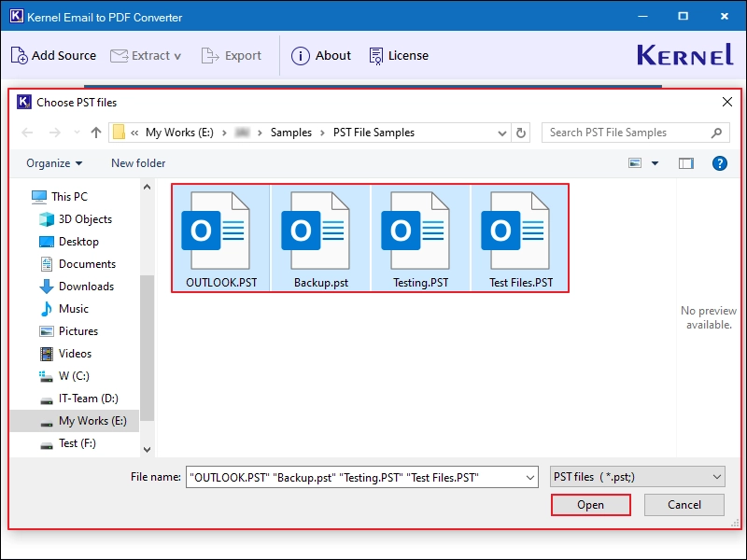The width and height of the screenshot is (747, 560).
Task: Click the Kernel app icon in title bar
Action: point(16,16)
